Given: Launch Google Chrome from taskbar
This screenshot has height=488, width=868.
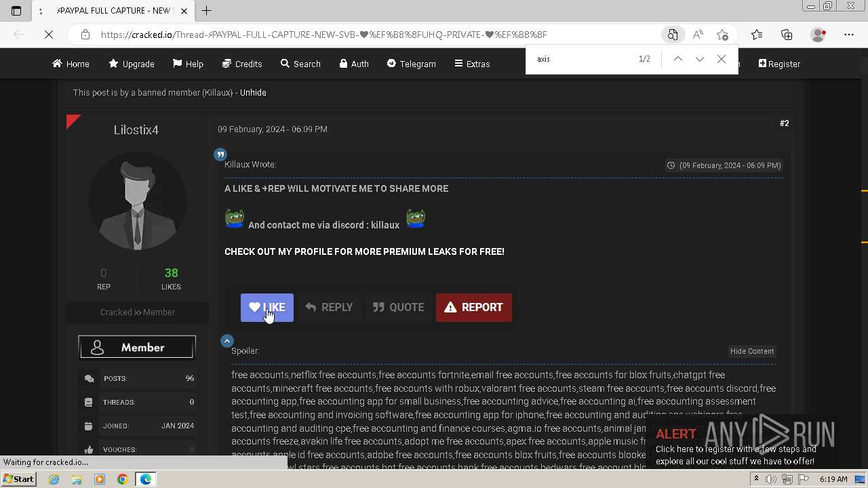Looking at the screenshot, I should click(123, 479).
